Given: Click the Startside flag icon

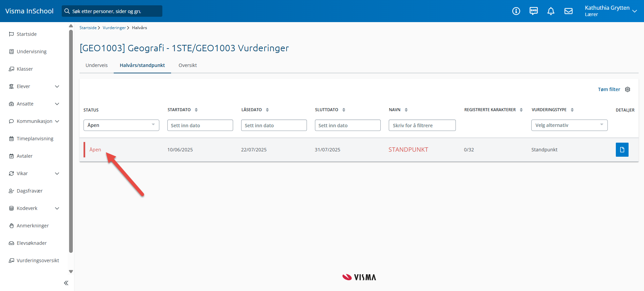Looking at the screenshot, I should (11, 34).
